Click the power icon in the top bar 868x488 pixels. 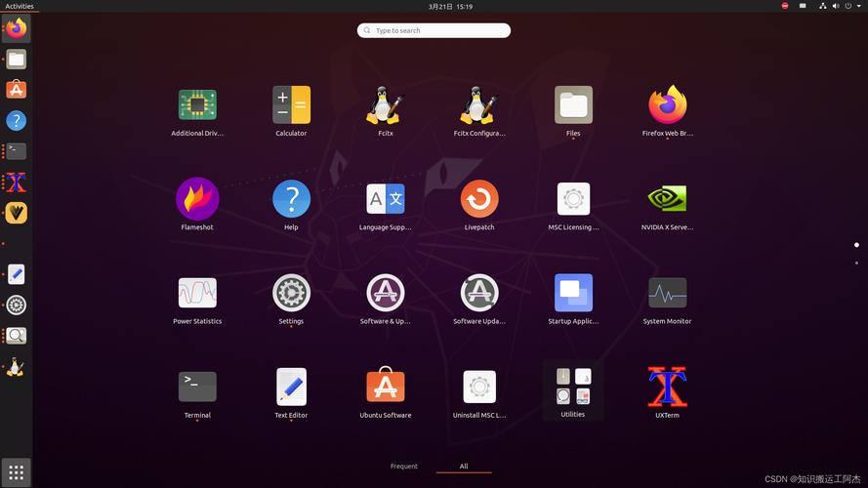848,6
